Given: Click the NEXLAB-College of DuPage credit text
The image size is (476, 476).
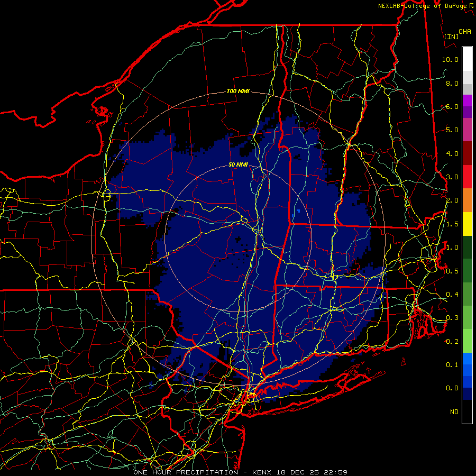Looking at the screenshot, I should 422,6.
